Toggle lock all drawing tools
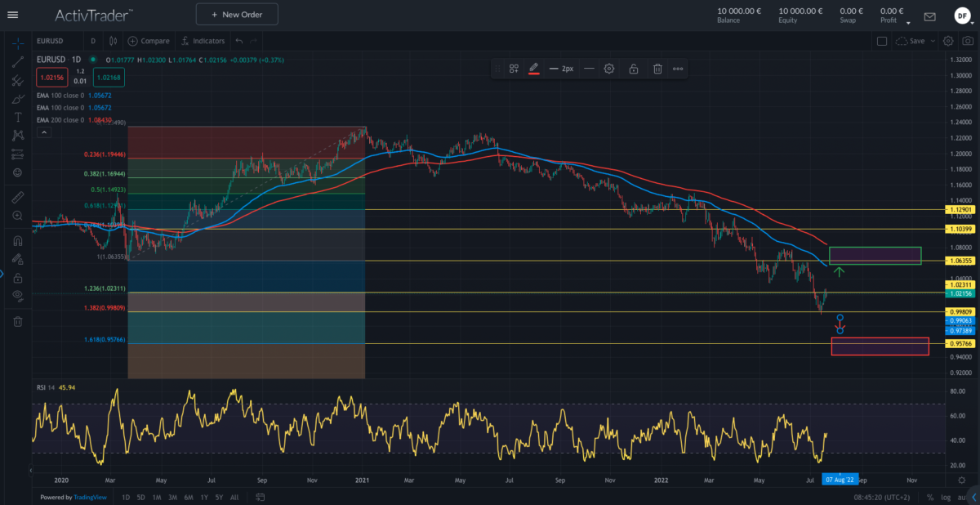Screen dimensions: 980x505 17,278
